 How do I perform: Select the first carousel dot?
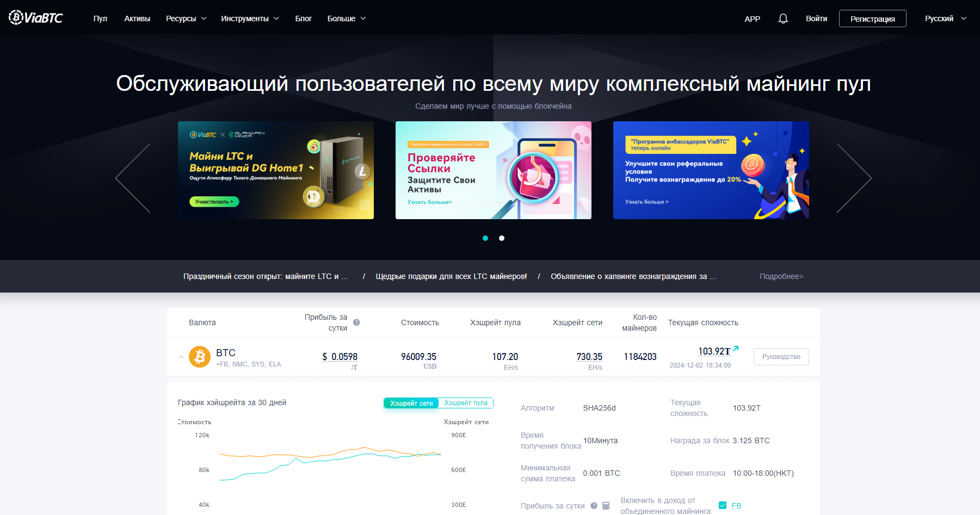pos(485,238)
